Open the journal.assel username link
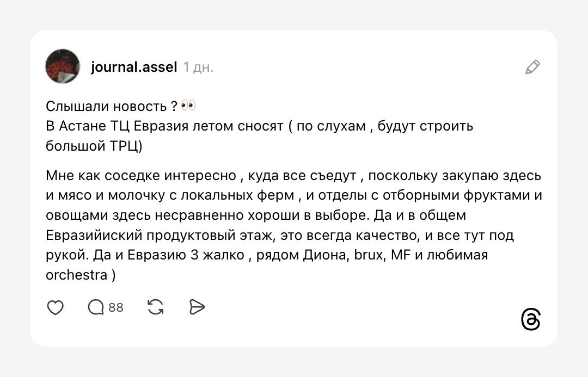The image size is (588, 377). tap(134, 67)
